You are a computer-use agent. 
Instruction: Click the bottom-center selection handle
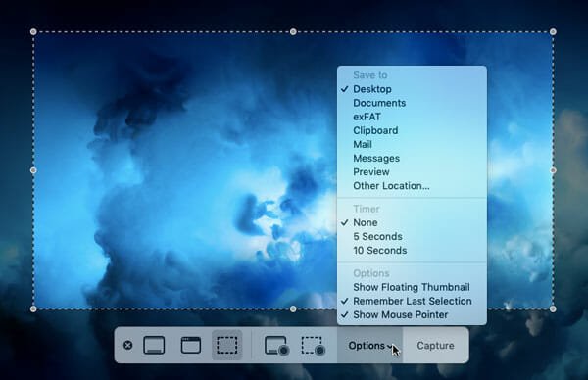pos(293,309)
